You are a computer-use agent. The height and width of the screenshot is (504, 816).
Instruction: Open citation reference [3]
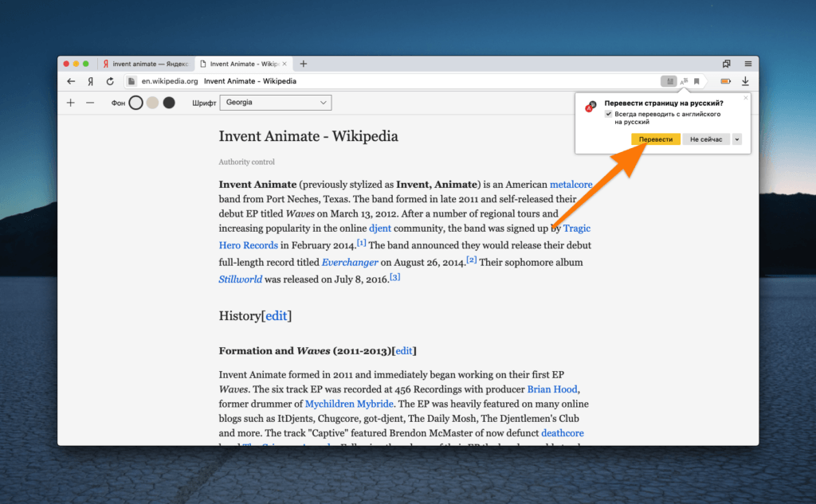395,277
